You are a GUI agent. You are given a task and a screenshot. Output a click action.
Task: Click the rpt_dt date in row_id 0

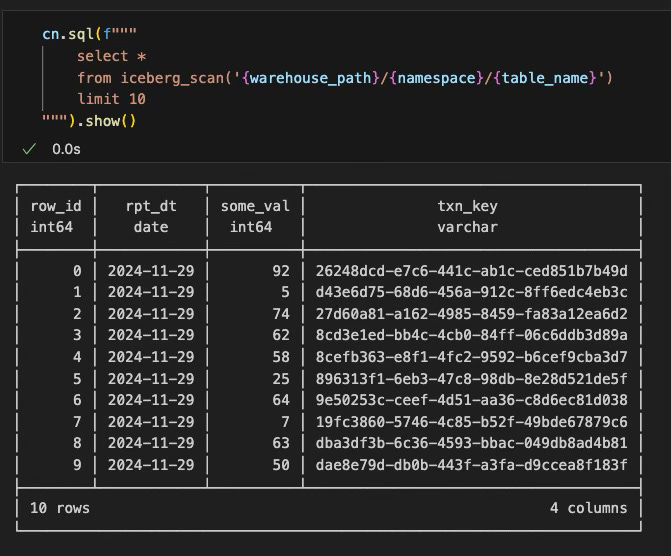(x=151, y=271)
